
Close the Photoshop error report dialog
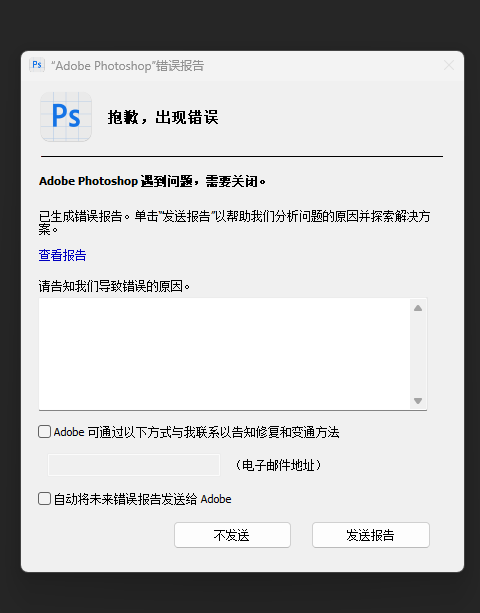click(x=449, y=65)
